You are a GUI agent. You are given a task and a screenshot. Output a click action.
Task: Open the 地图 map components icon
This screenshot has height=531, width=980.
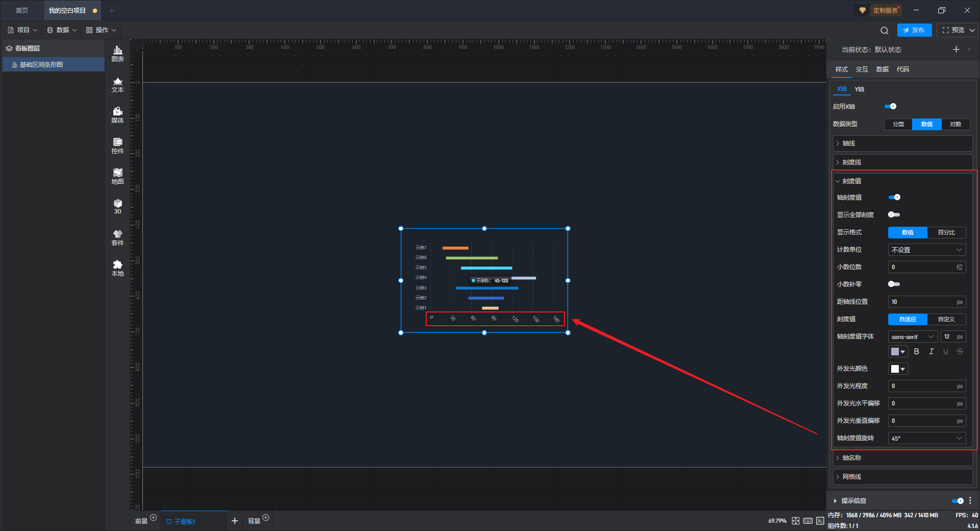click(117, 176)
